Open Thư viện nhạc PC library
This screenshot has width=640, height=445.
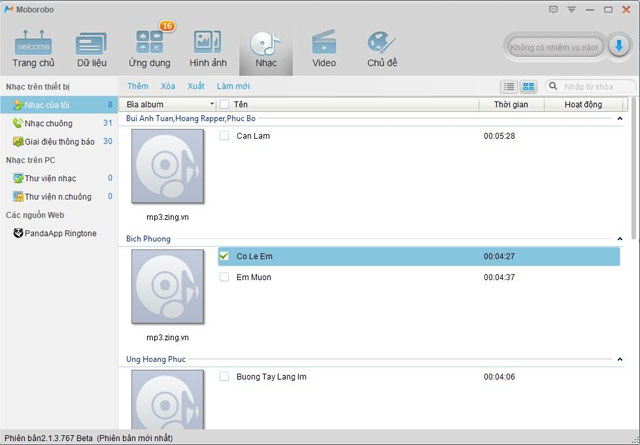click(59, 178)
